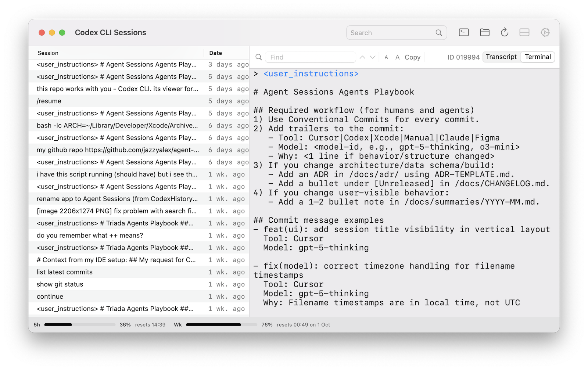Sort by the Session column header
Image resolution: width=588 pixels, height=370 pixels.
click(x=48, y=53)
